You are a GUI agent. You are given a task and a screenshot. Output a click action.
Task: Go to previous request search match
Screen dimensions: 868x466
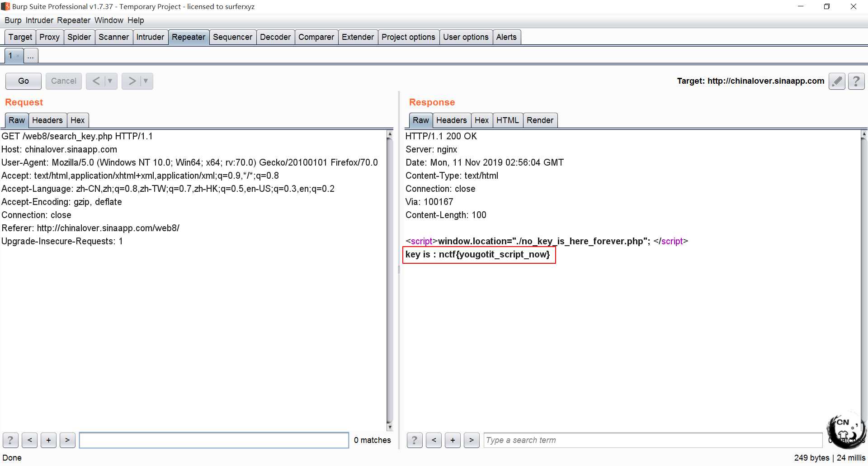[x=29, y=440]
